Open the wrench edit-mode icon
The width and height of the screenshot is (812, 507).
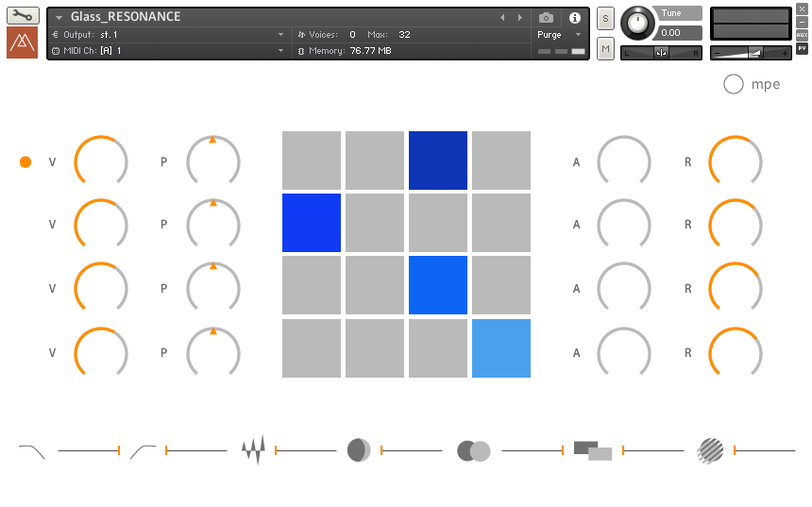pyautogui.click(x=23, y=15)
